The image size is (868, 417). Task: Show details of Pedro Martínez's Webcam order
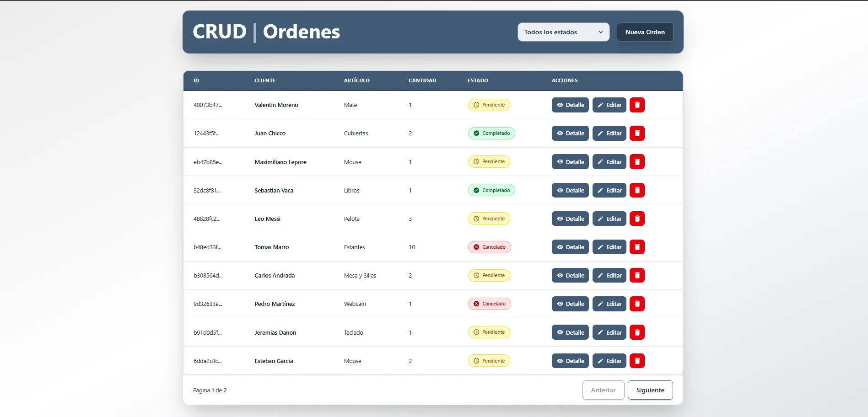click(570, 304)
